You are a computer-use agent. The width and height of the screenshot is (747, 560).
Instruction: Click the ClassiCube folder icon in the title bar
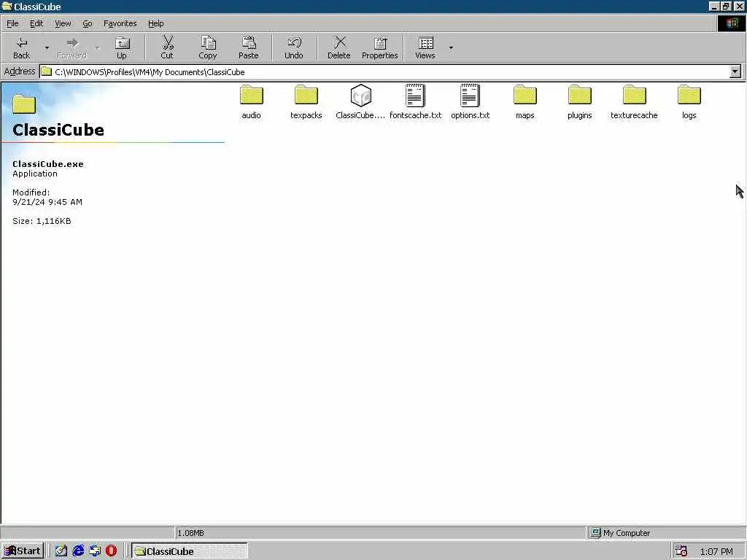click(x=7, y=6)
